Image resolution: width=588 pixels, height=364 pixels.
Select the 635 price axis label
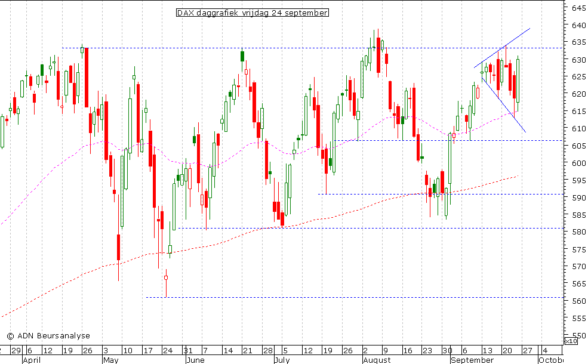(x=579, y=42)
